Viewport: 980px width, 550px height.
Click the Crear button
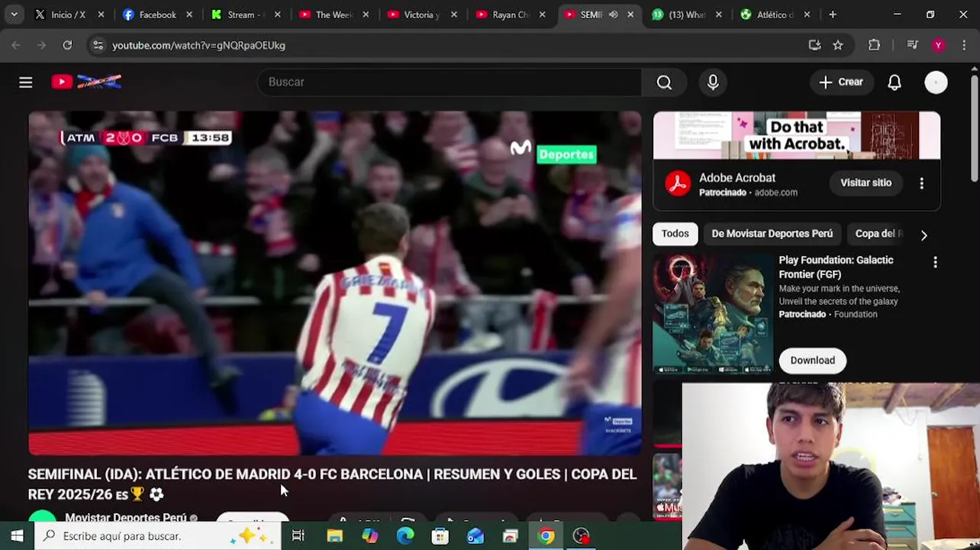coord(840,82)
